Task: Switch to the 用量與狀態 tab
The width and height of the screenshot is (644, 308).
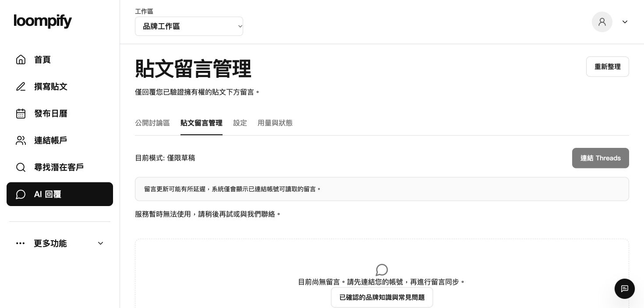Action: coord(275,123)
